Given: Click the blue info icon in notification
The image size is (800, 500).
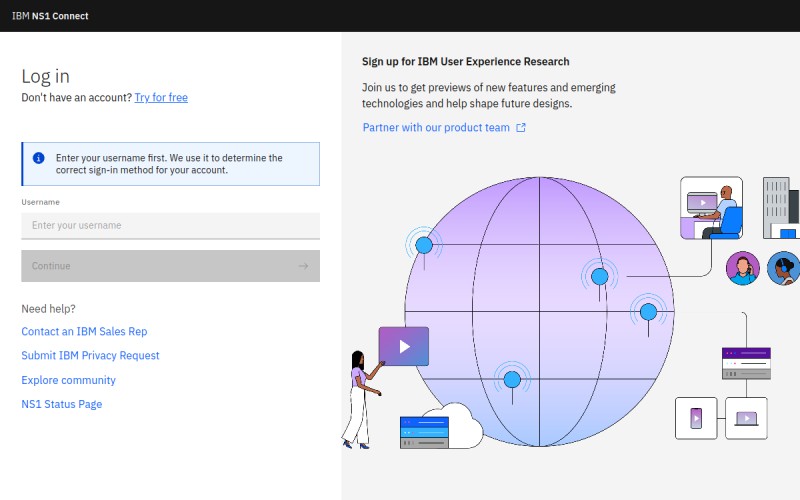Looking at the screenshot, I should (39, 158).
